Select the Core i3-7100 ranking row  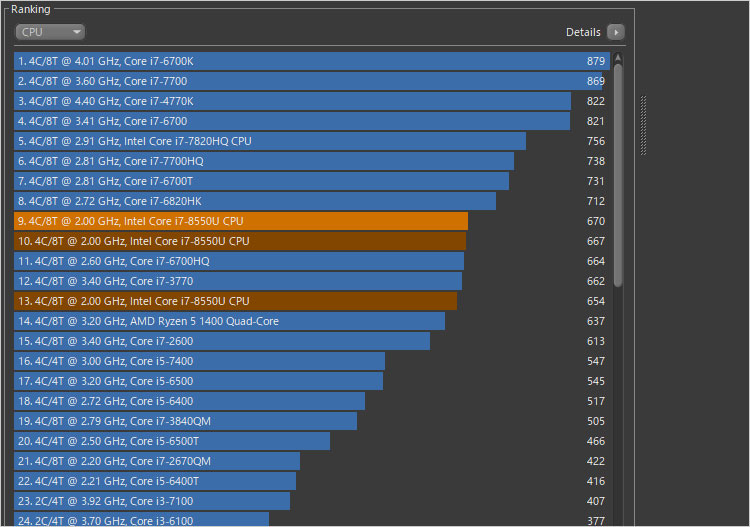[x=312, y=501]
